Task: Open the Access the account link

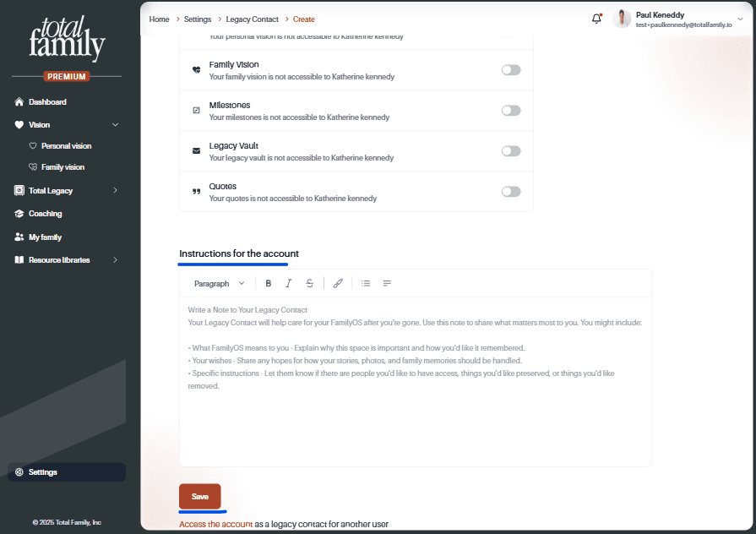Action: 215,524
